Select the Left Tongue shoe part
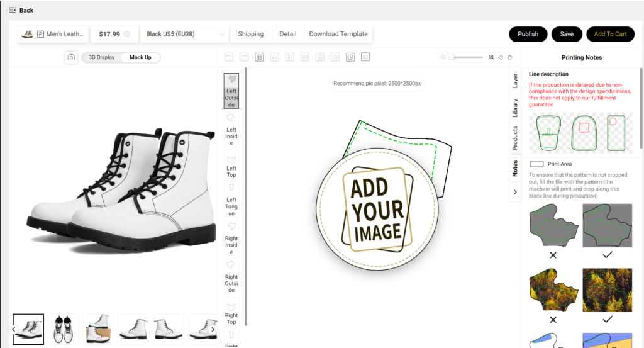Image resolution: width=644 pixels, height=348 pixels. 231,199
